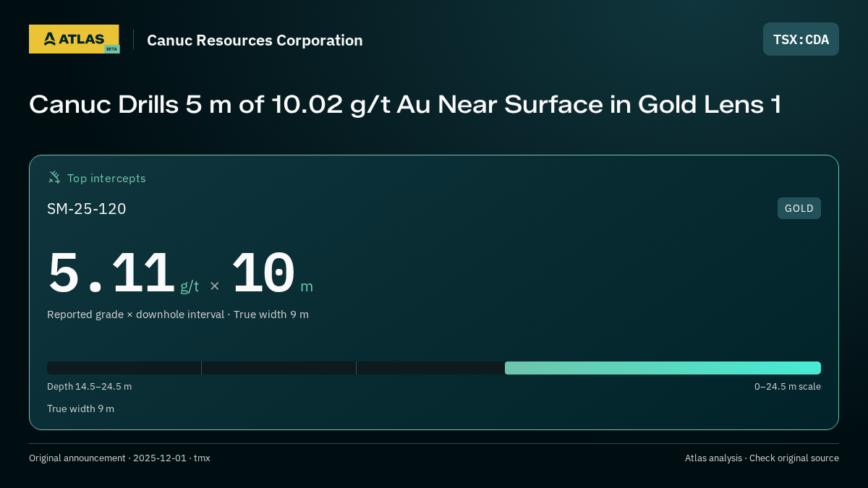This screenshot has width=868, height=488.
Task: Click the Atlas analysis Check original source note
Action: tap(762, 458)
